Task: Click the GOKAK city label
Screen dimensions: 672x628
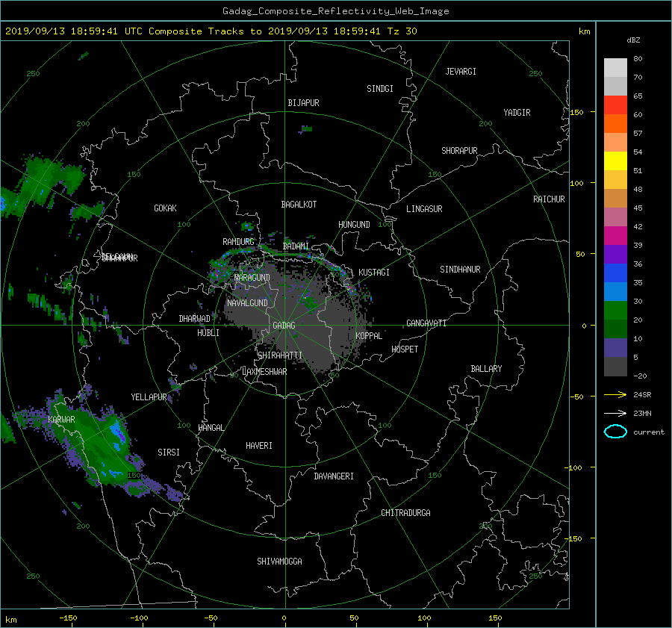Action: point(165,208)
